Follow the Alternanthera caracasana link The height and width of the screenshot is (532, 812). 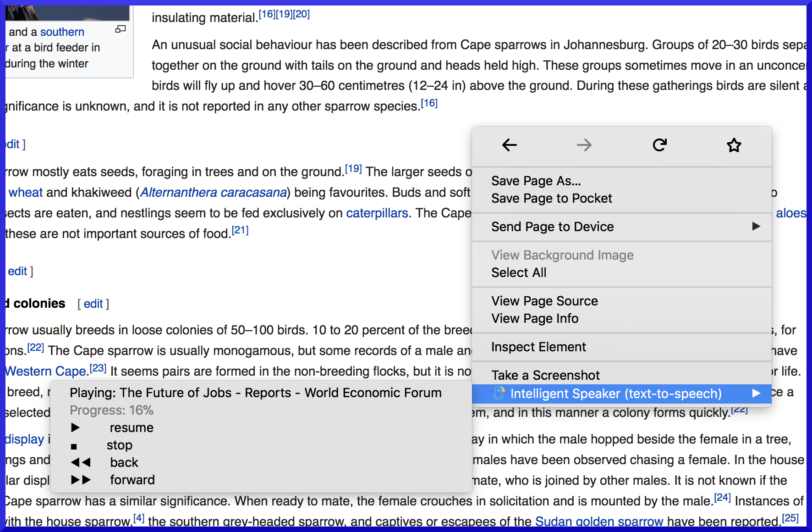tap(214, 193)
